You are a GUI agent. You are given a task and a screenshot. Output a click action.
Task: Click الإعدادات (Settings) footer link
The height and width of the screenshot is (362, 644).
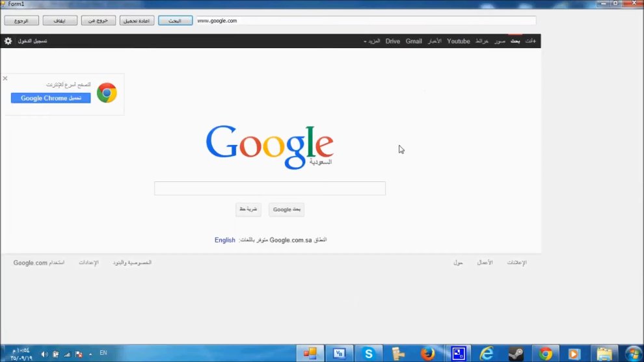click(x=88, y=263)
